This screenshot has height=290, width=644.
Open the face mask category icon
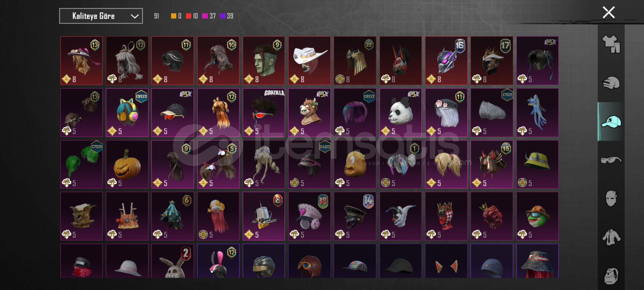[611, 198]
